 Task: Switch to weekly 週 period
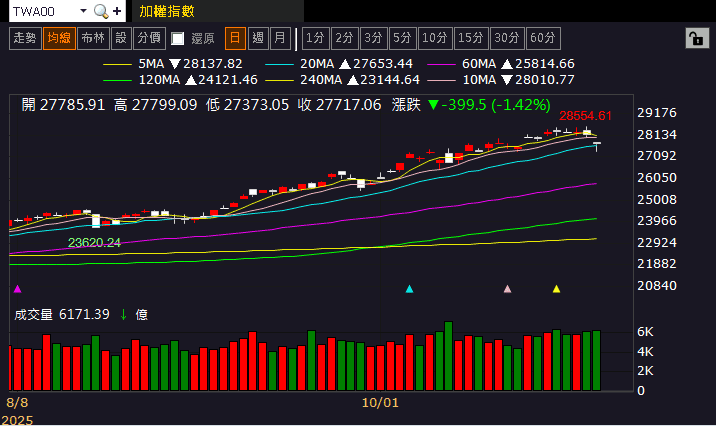tap(258, 39)
